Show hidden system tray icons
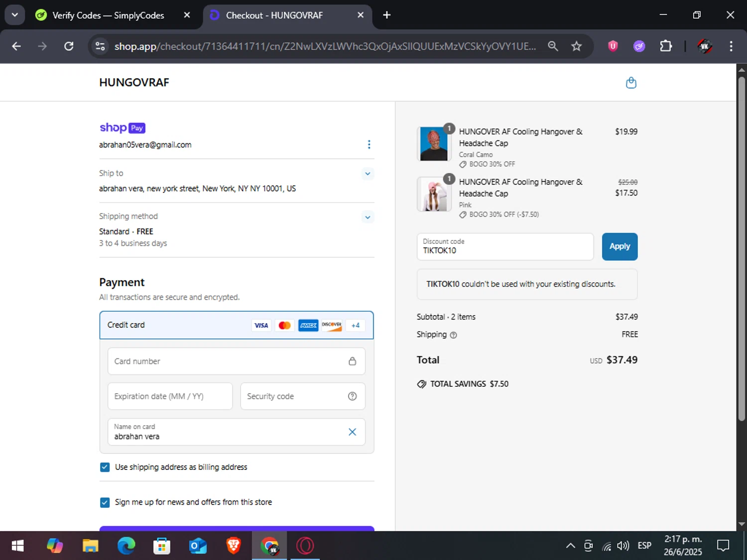Screen dimensions: 747x560 pyautogui.click(x=570, y=546)
